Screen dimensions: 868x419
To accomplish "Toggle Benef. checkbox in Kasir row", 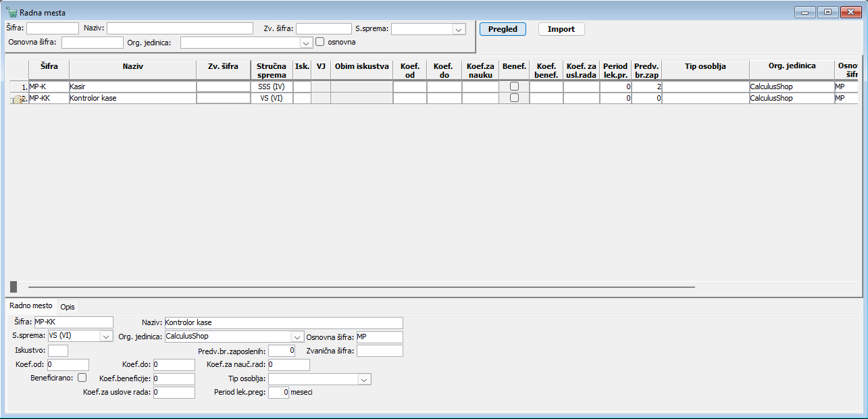I will pyautogui.click(x=514, y=87).
